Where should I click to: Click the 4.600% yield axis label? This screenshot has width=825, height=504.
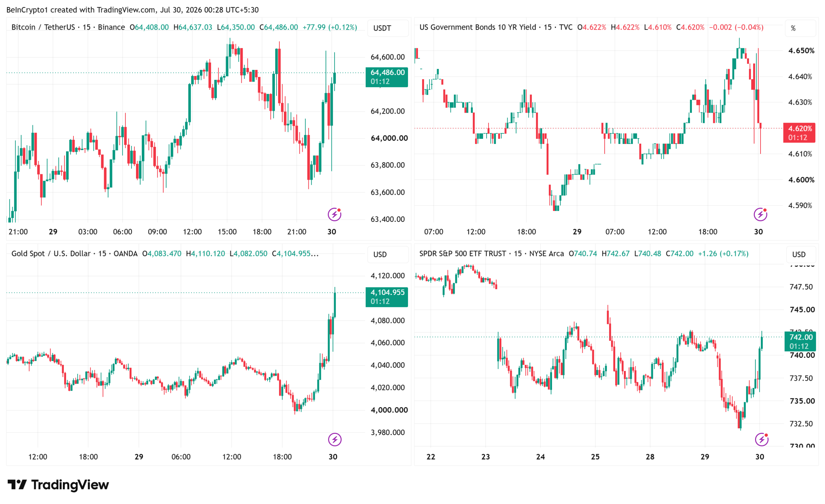pos(801,180)
